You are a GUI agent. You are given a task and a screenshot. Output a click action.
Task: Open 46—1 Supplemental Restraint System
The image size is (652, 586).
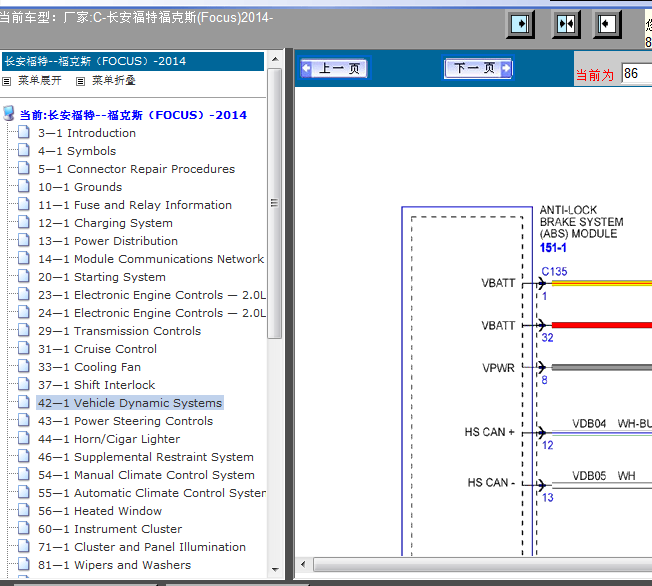point(146,457)
